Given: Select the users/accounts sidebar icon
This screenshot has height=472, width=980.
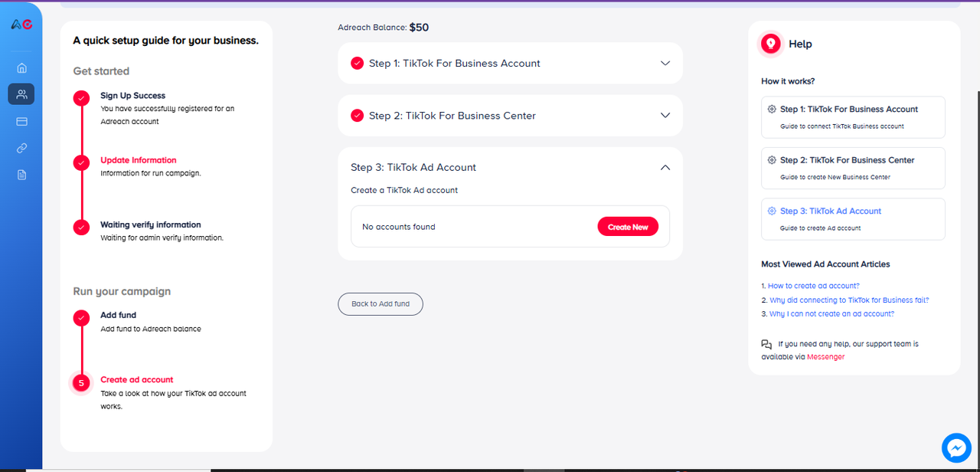Looking at the screenshot, I should (x=21, y=94).
